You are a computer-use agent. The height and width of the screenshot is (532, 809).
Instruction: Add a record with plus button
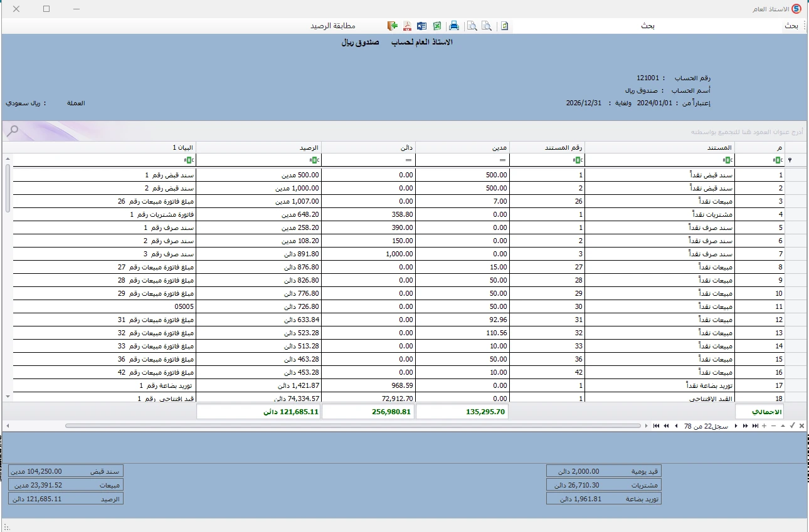click(x=764, y=425)
